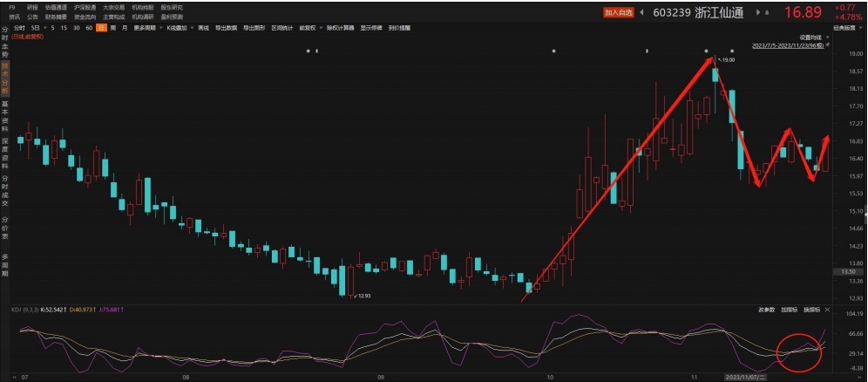Click the up-down arrow marker above the October candles

(x=648, y=51)
